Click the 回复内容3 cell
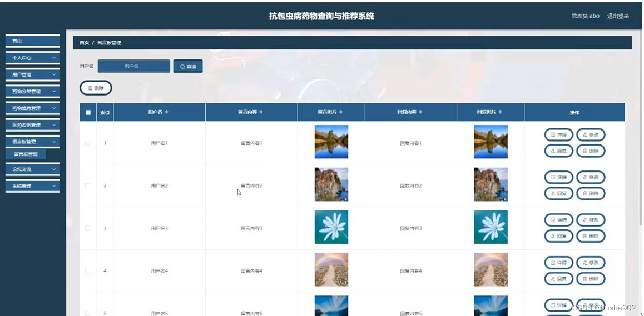644x316 pixels. pos(411,228)
